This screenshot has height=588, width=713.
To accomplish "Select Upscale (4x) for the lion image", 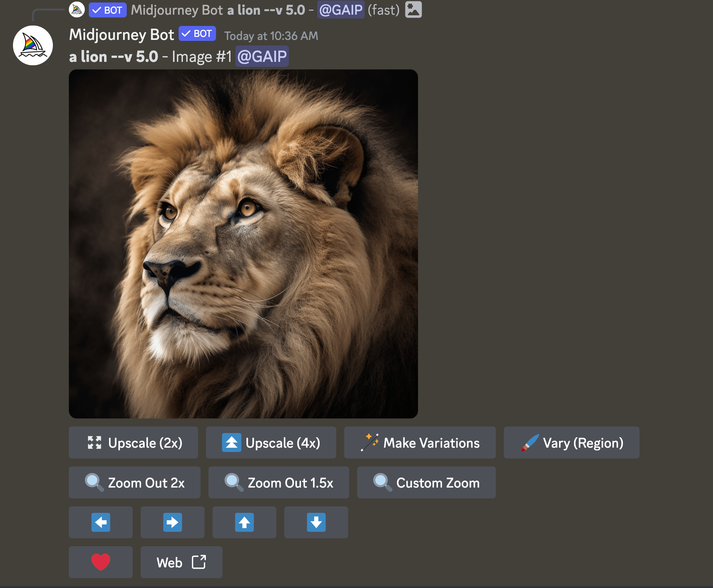I will coord(271,443).
